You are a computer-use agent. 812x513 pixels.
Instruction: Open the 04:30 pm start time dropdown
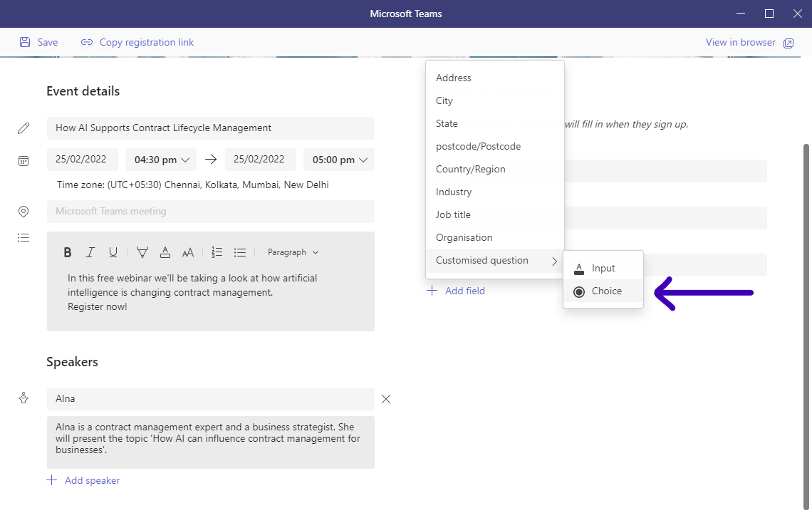pos(160,160)
